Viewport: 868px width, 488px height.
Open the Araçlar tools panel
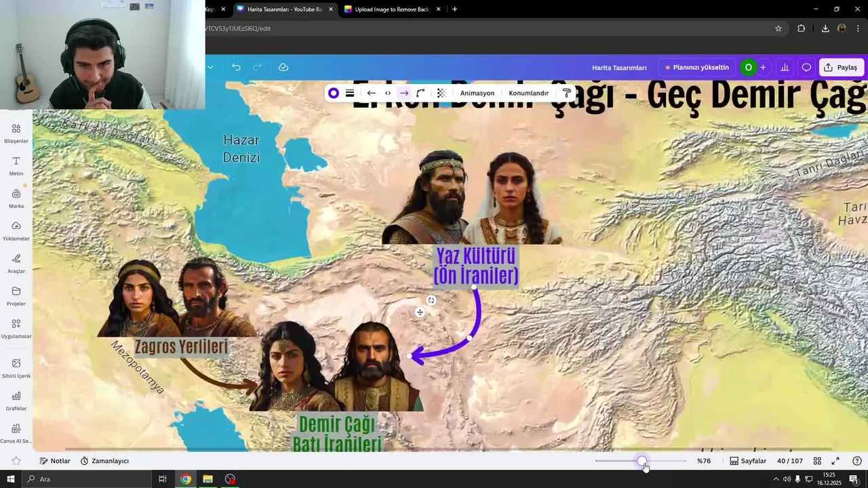(x=16, y=264)
